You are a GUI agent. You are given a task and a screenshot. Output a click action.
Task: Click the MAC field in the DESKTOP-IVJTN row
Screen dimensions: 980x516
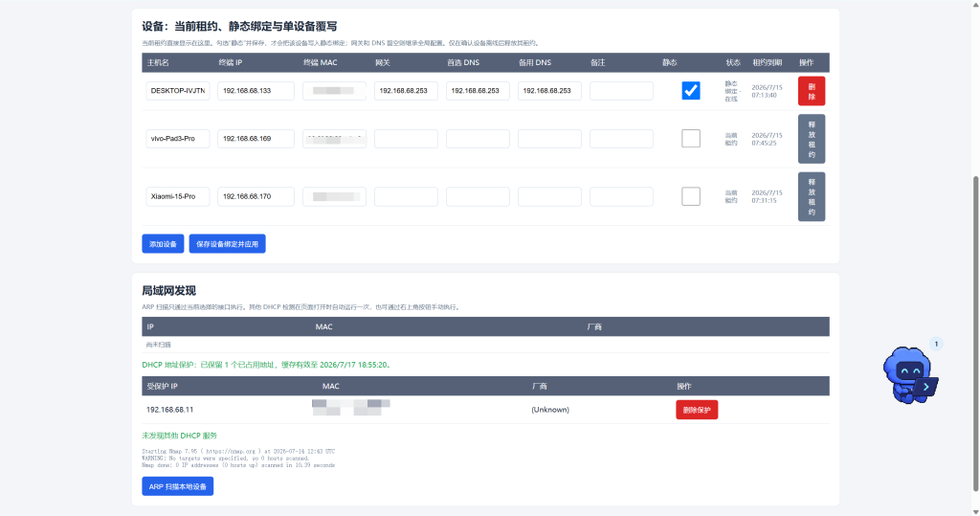(x=334, y=91)
